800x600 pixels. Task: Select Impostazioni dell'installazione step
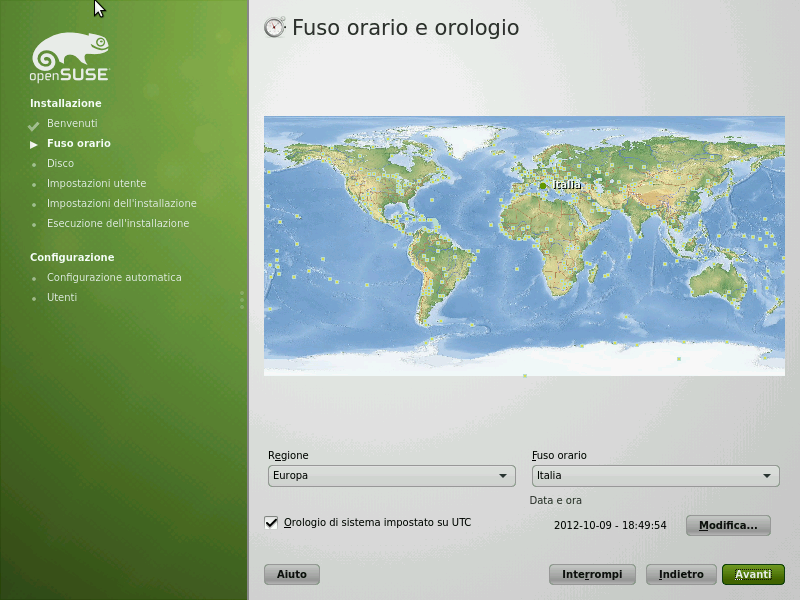(121, 203)
